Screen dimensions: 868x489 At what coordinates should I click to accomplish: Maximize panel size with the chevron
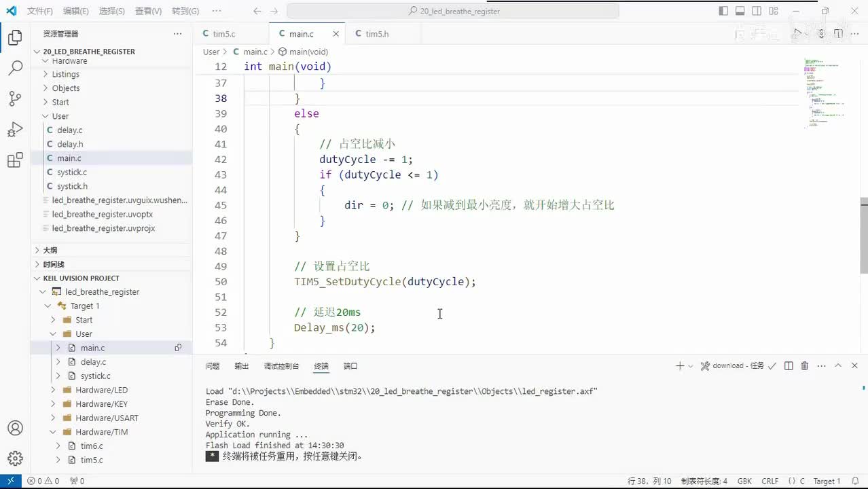(838, 366)
